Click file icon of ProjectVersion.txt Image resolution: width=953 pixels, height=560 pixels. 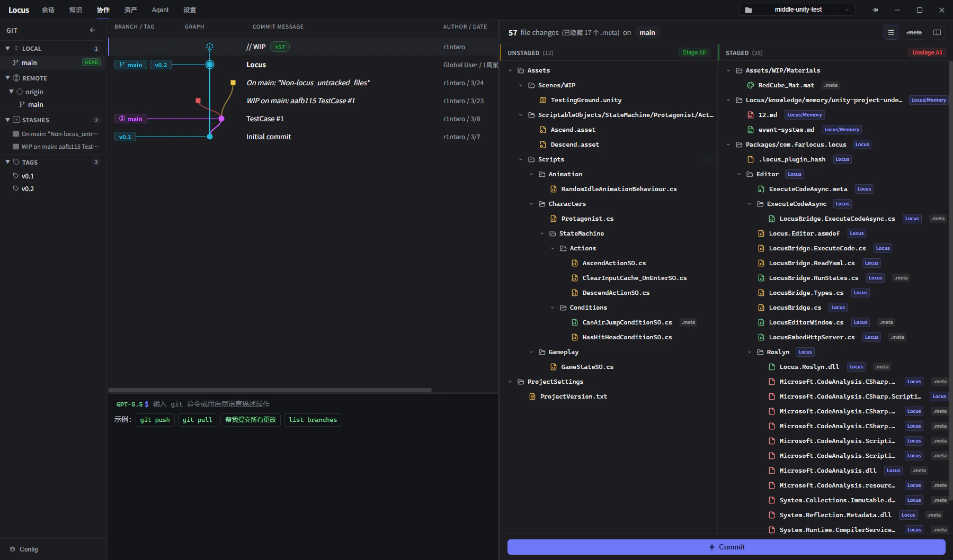[532, 396]
